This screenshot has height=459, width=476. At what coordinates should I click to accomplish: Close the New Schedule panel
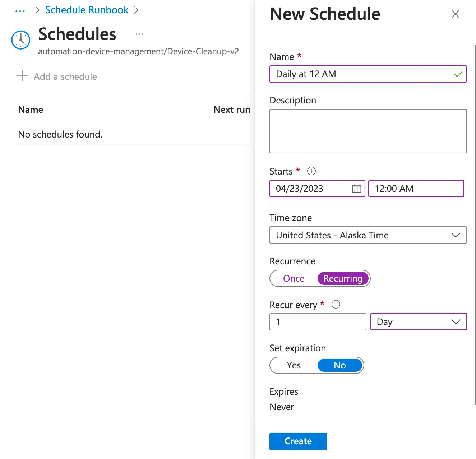point(455,14)
